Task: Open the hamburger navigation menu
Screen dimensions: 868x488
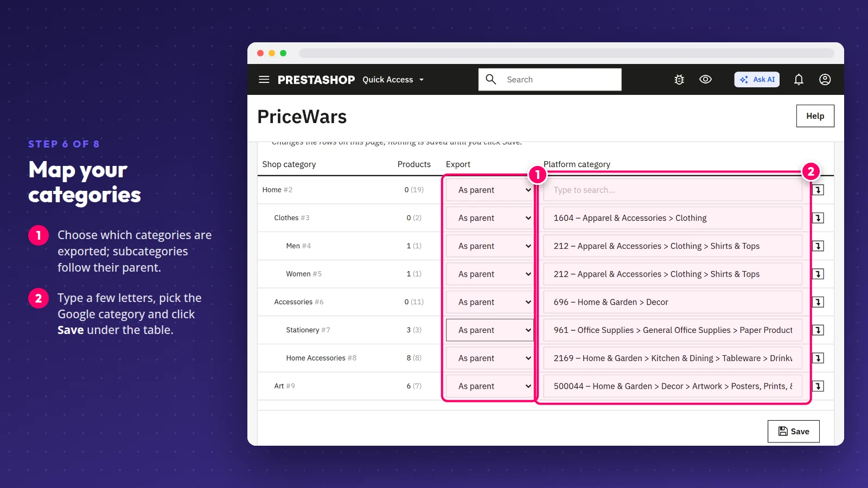Action: pos(264,80)
